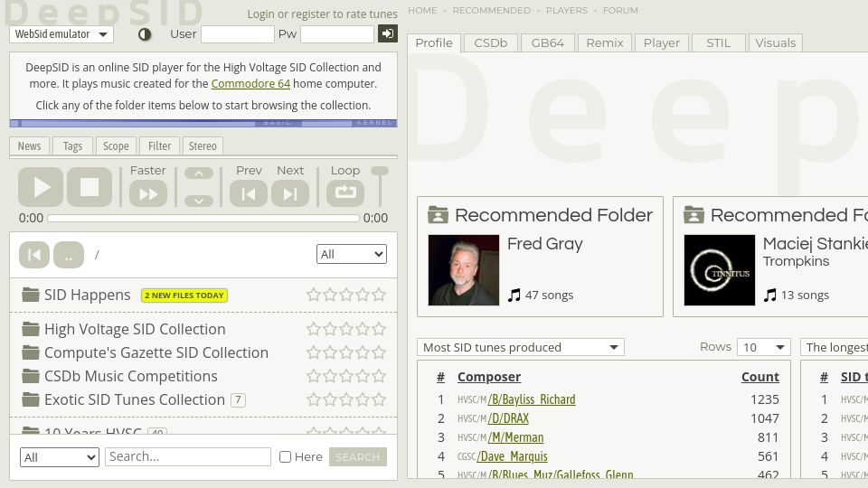Open the 'The longest' dropdown
The width and height of the screenshot is (868, 488).
pyautogui.click(x=835, y=347)
